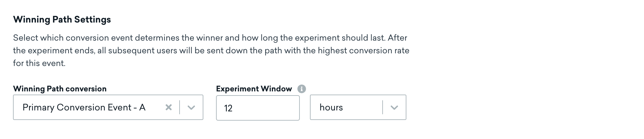Remove selected conversion event using X icon
This screenshot has width=644, height=139.
[168, 108]
